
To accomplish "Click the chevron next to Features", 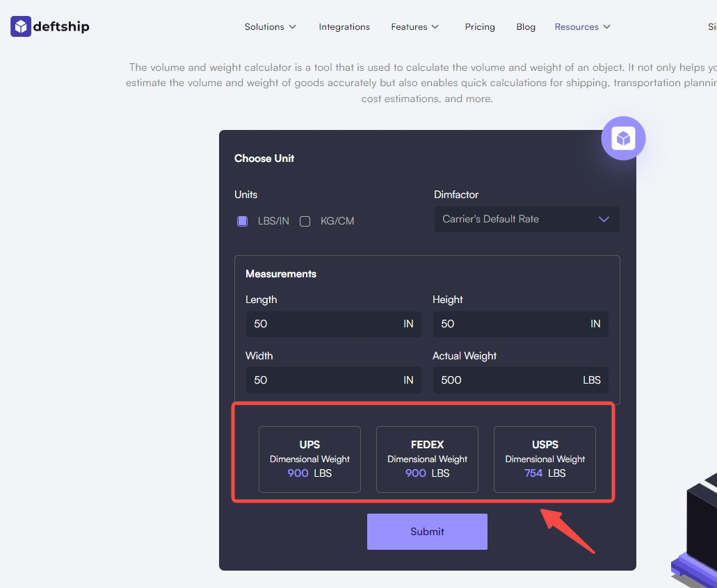I will 435,27.
